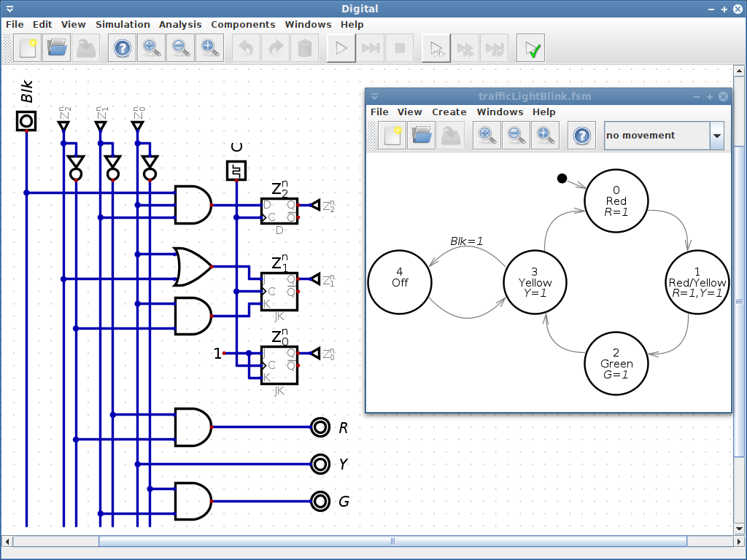Open the Create menu in the FSM window
The image size is (747, 560).
pos(449,112)
